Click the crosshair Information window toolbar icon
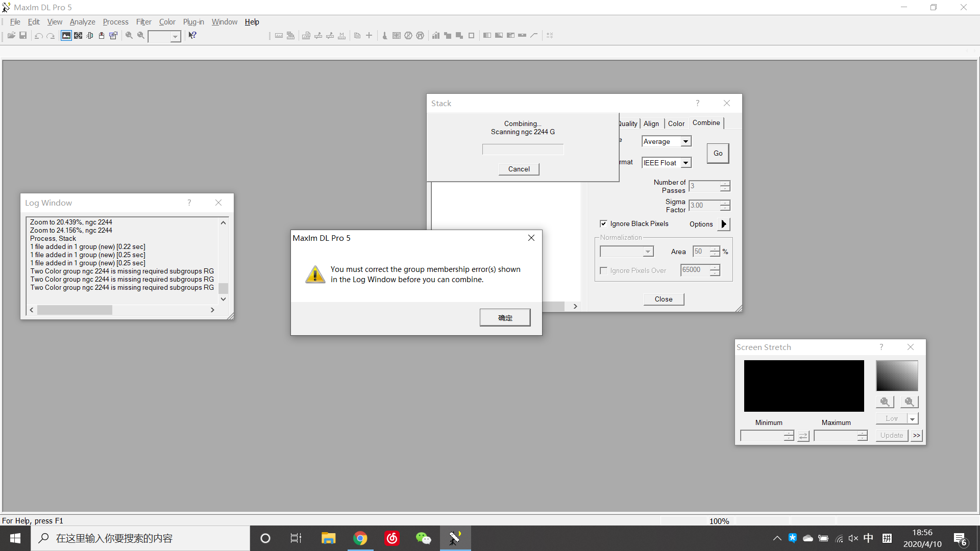 coord(78,36)
